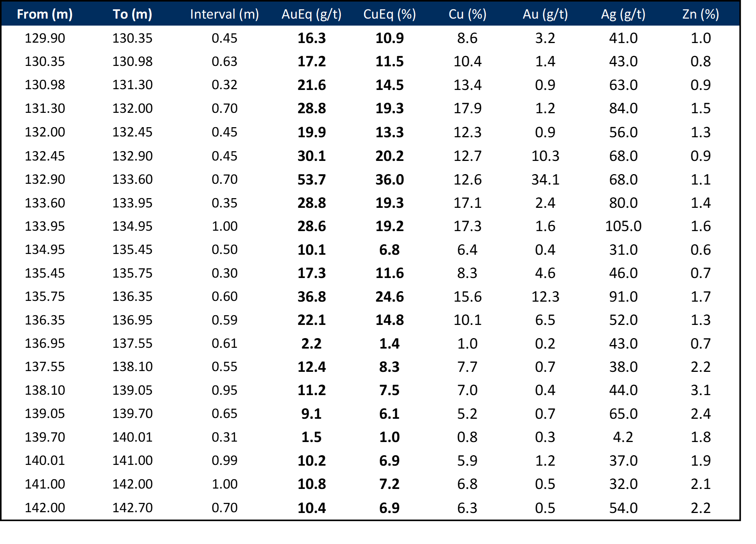The image size is (756, 544).
Task: Select Cu value 17.9
Action: click(x=468, y=108)
